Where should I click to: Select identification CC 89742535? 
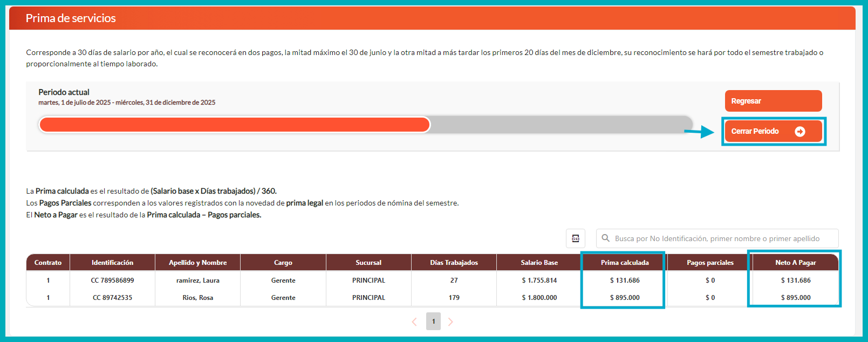tap(112, 298)
